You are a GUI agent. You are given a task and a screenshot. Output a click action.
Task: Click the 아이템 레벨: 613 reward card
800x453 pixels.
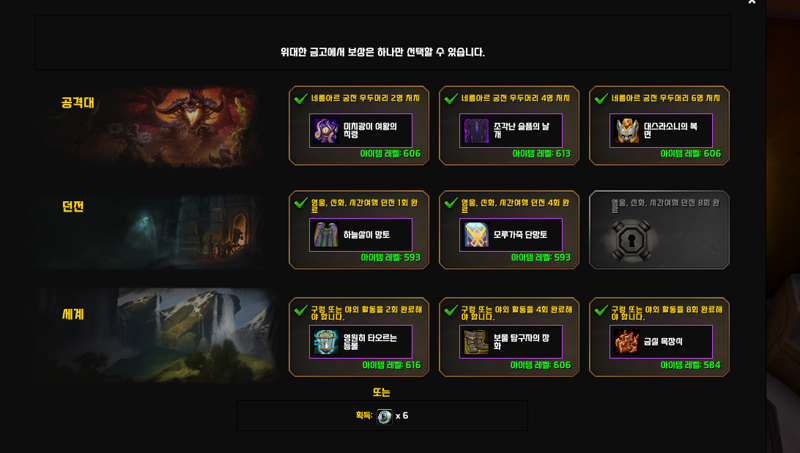pyautogui.click(x=509, y=125)
